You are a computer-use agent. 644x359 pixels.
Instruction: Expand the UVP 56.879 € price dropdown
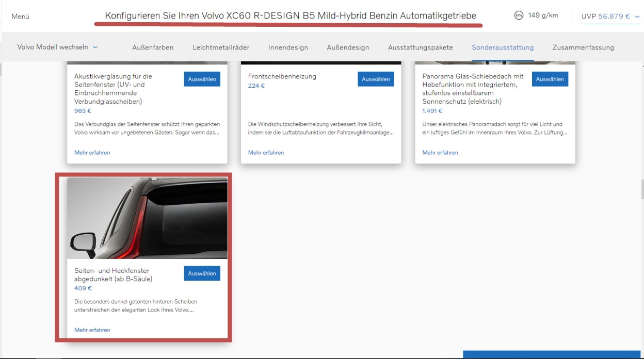coord(610,17)
